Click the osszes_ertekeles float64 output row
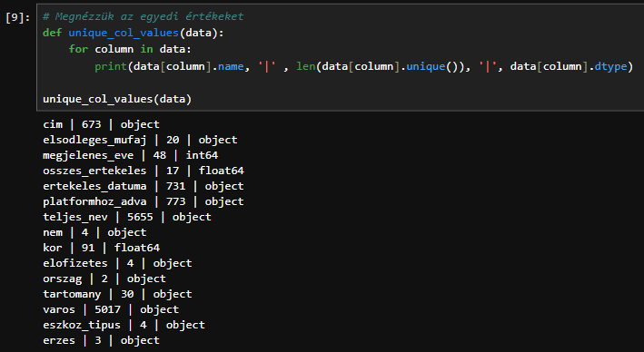 144,171
